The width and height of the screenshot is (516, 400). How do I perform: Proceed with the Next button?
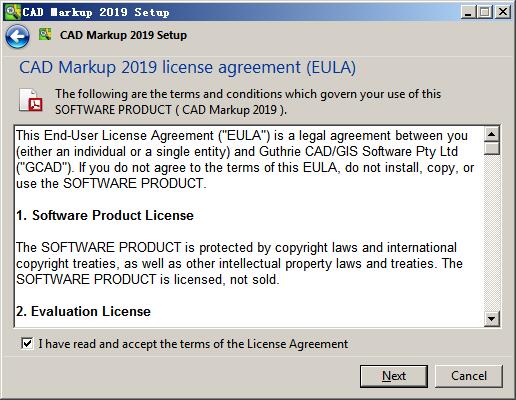coord(394,376)
